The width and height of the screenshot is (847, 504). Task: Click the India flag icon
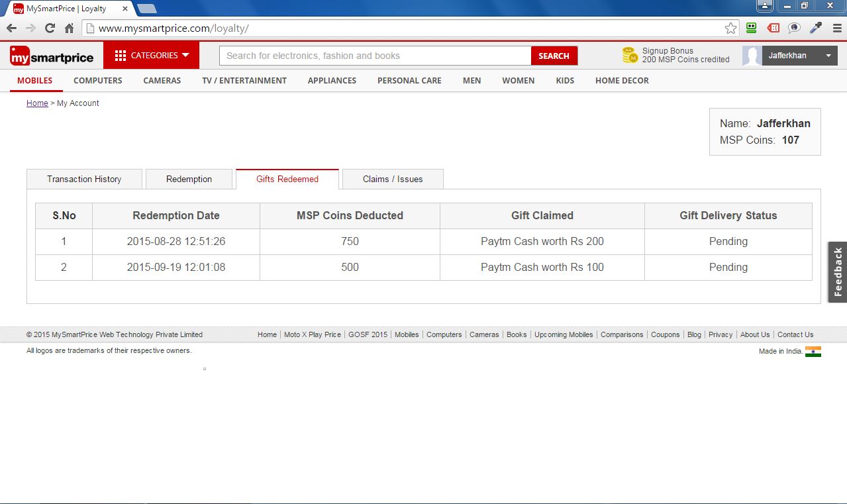[x=813, y=352]
